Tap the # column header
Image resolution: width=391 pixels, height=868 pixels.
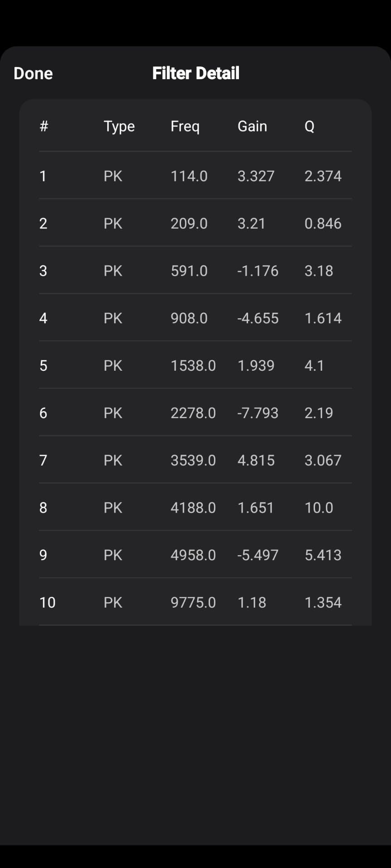point(43,126)
